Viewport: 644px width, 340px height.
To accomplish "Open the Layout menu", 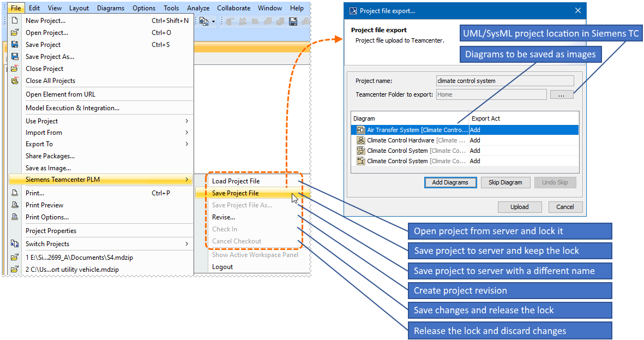I will tap(79, 8).
